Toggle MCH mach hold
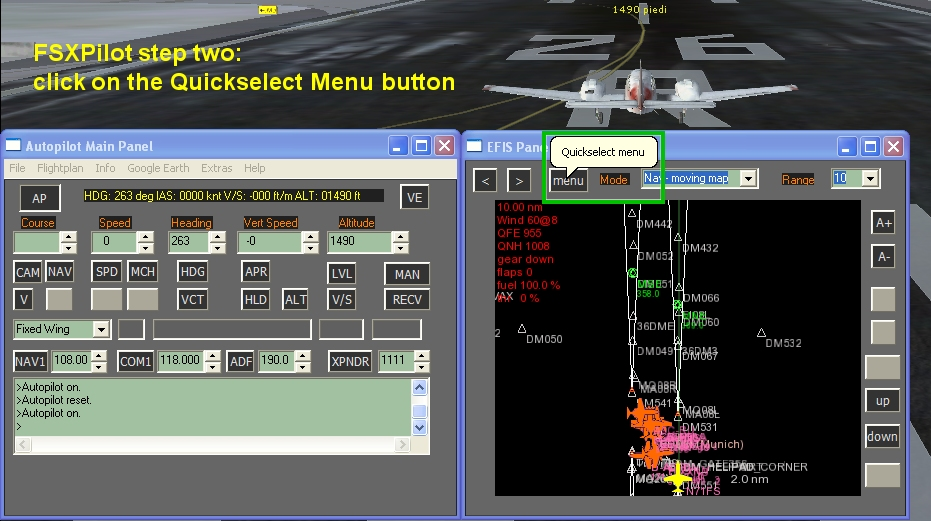Viewport: 931px width, 521px height. click(142, 272)
